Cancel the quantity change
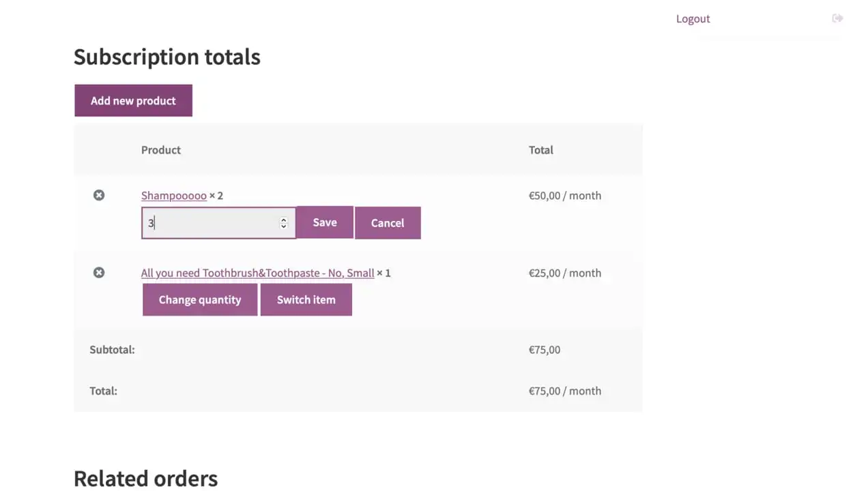Image resolution: width=868 pixels, height=491 pixels. click(388, 223)
